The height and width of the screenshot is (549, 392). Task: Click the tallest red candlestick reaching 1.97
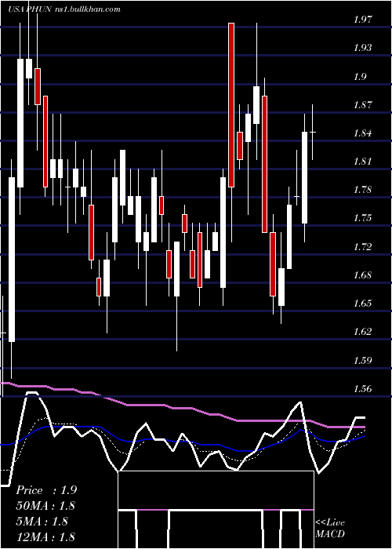231,105
